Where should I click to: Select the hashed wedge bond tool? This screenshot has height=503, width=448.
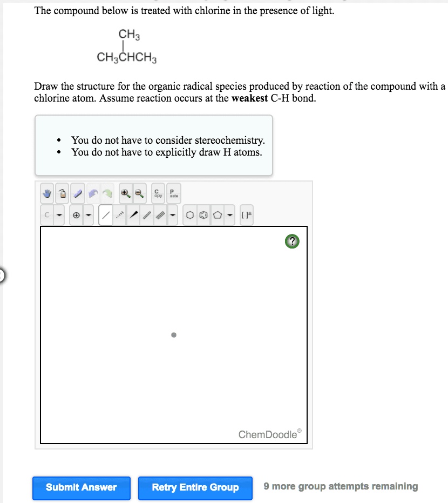point(120,214)
